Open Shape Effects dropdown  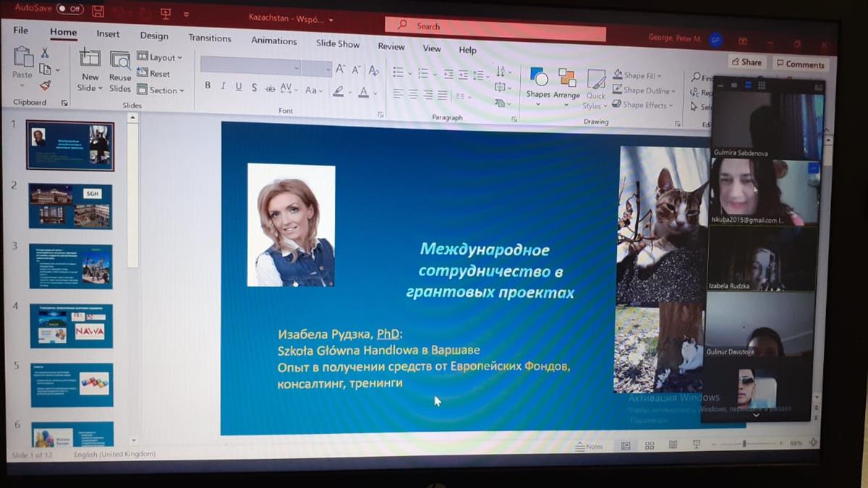(x=643, y=105)
